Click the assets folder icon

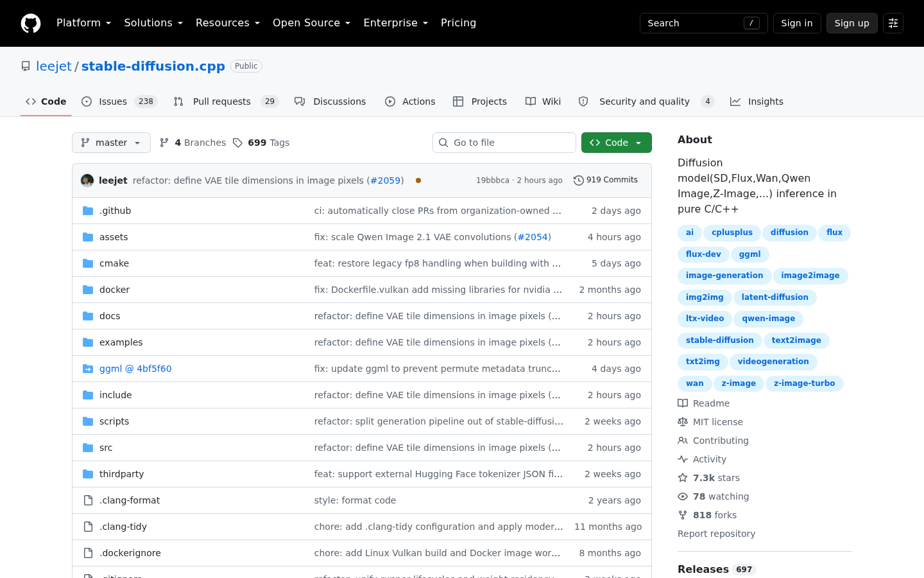click(x=88, y=237)
